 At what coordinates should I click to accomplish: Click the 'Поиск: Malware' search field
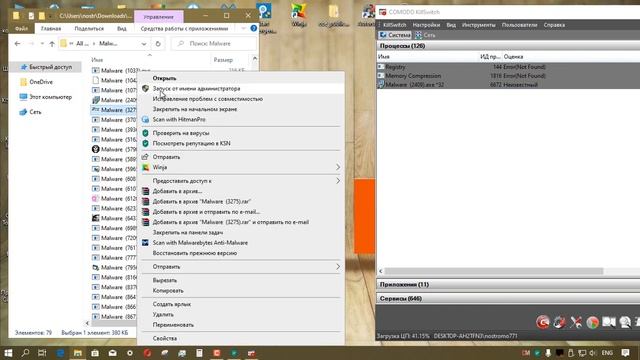pyautogui.click(x=214, y=43)
